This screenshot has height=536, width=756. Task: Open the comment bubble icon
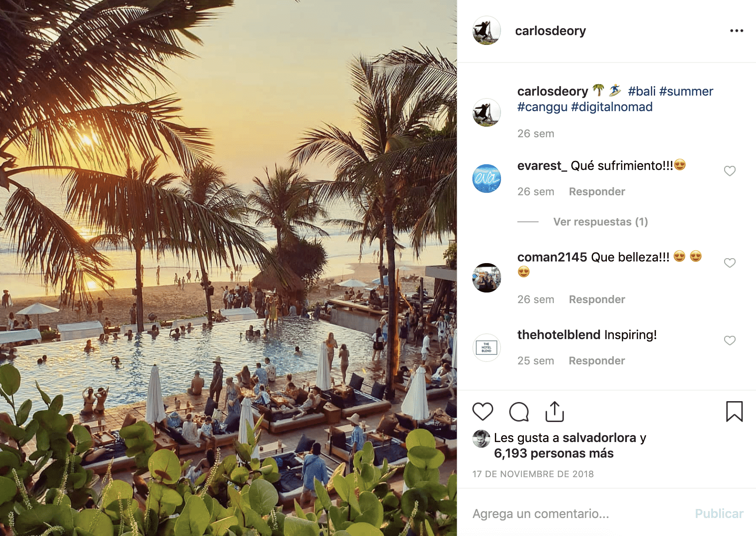click(519, 411)
